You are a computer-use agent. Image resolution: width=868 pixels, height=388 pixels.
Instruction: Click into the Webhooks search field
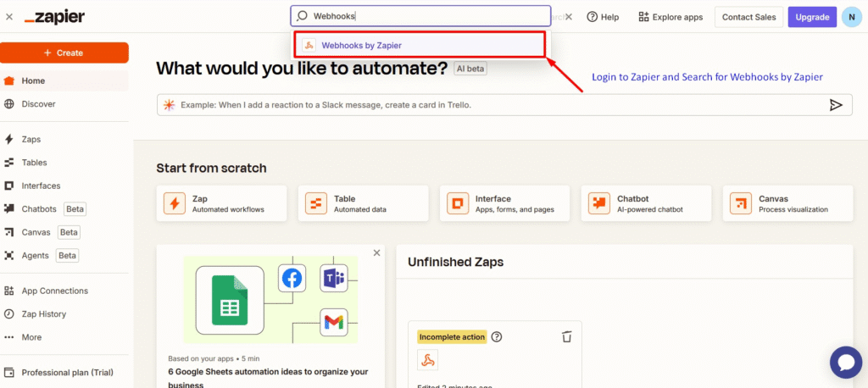point(420,16)
